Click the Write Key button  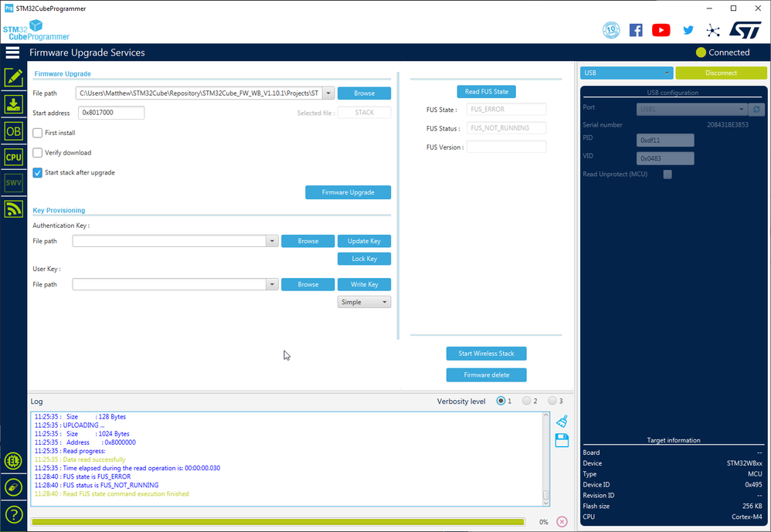click(365, 284)
